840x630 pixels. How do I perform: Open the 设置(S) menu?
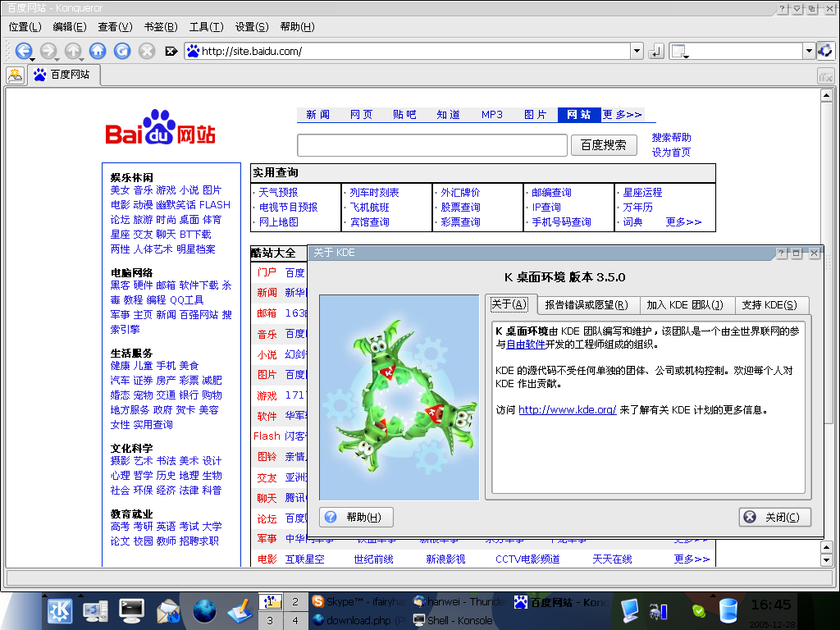[x=252, y=27]
